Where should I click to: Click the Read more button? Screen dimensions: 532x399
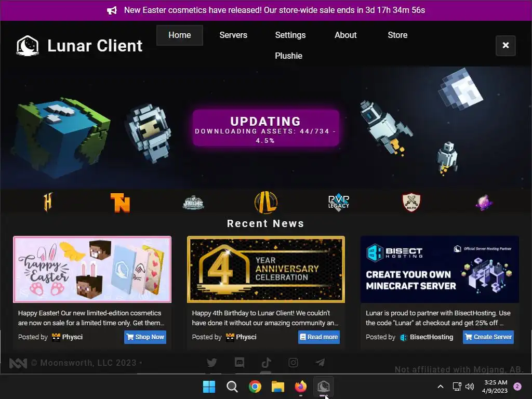319,337
